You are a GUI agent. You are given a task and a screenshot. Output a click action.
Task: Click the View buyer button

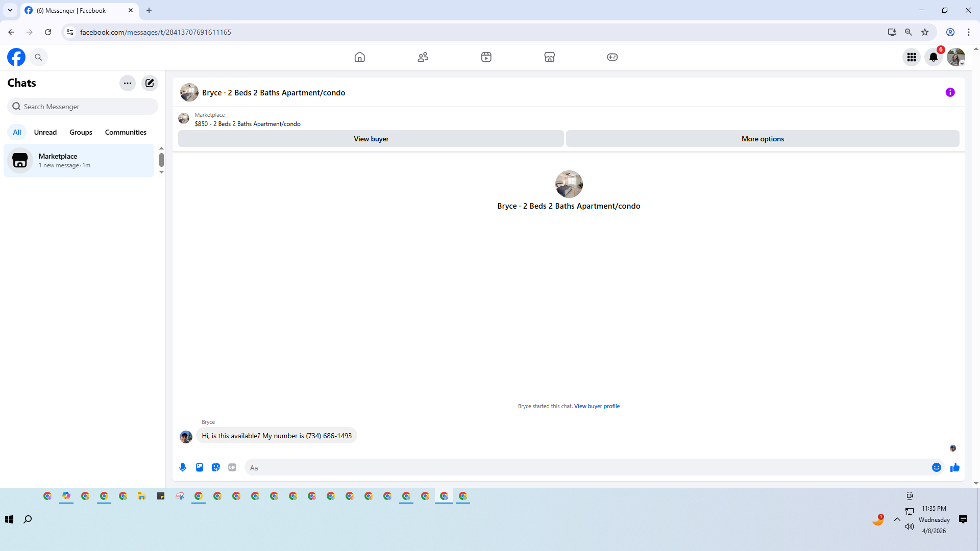point(371,139)
